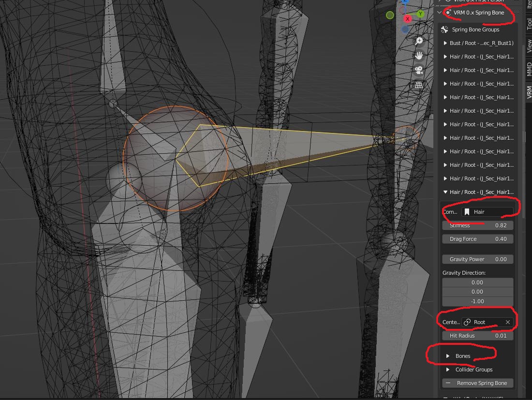
Task: Click the Spring Bone Groups icon
Action: click(x=445, y=30)
